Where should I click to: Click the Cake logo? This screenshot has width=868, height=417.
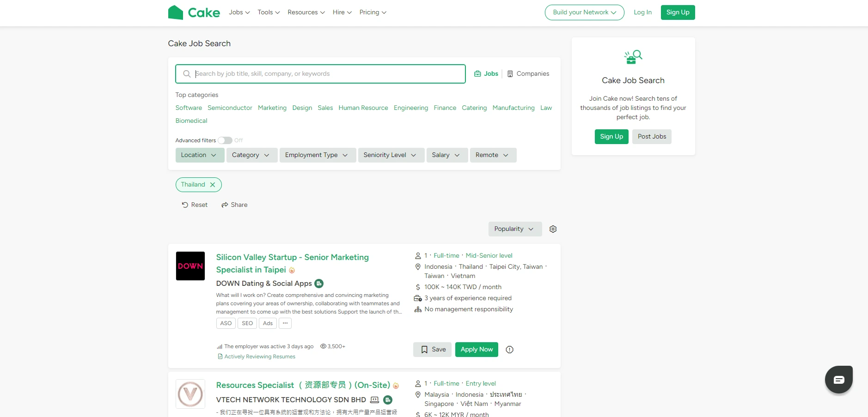tap(194, 12)
